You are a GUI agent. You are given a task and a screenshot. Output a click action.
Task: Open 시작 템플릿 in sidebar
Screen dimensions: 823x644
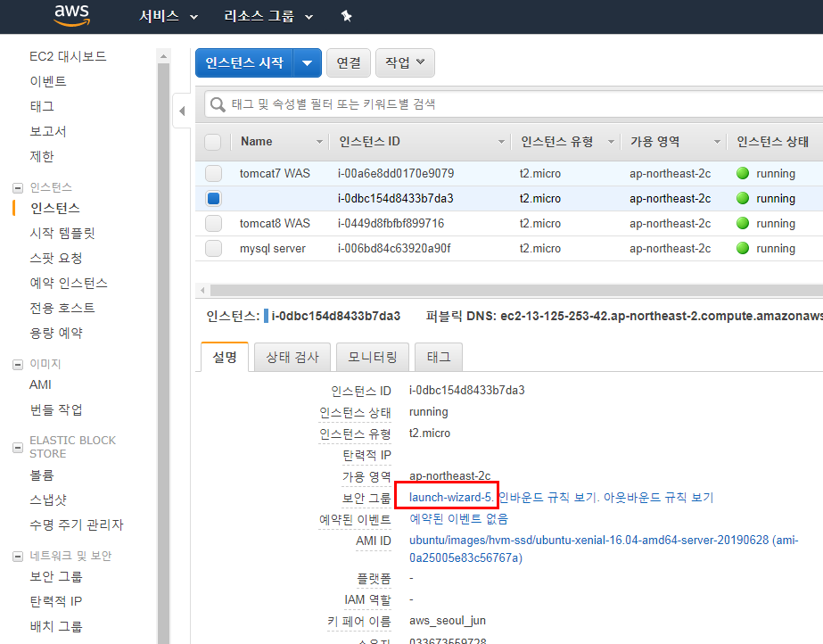[62, 233]
